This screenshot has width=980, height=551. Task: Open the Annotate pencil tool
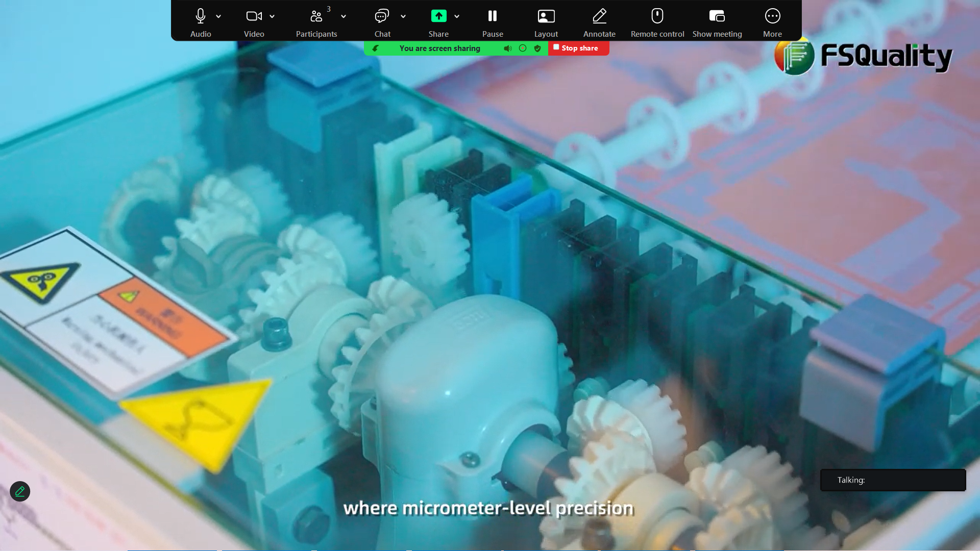click(x=599, y=17)
